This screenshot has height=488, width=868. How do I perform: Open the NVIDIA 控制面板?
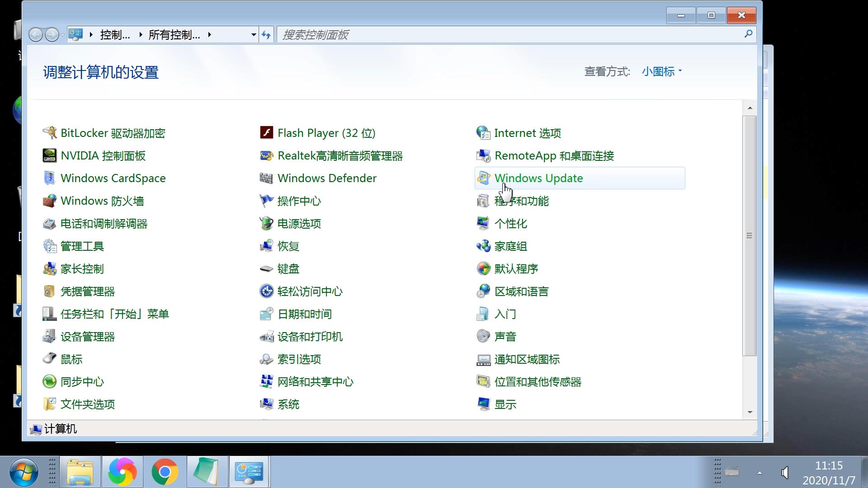[x=103, y=155]
